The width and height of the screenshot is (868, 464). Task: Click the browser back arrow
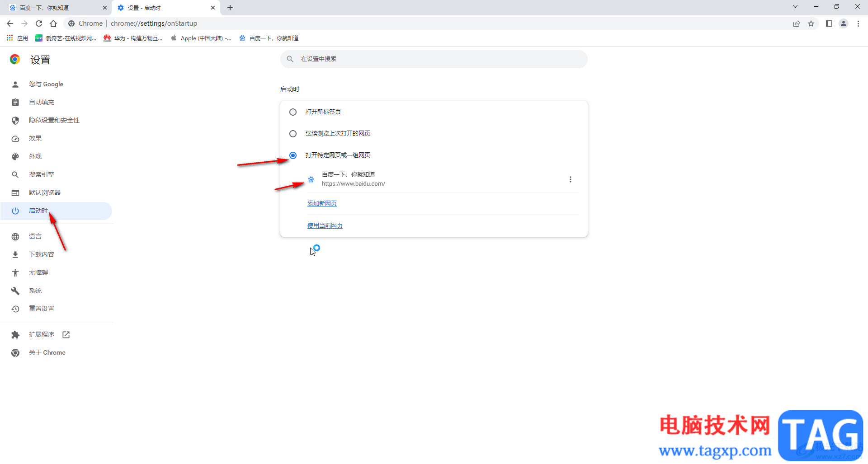pos(10,23)
